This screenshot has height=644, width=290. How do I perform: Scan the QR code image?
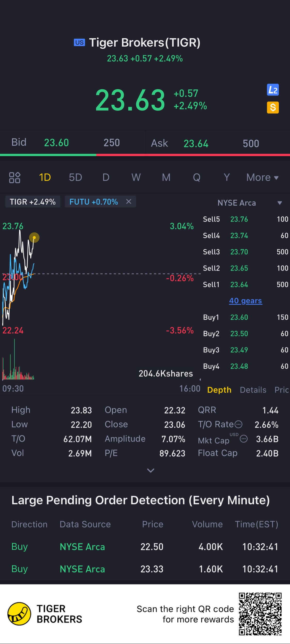pos(260,614)
